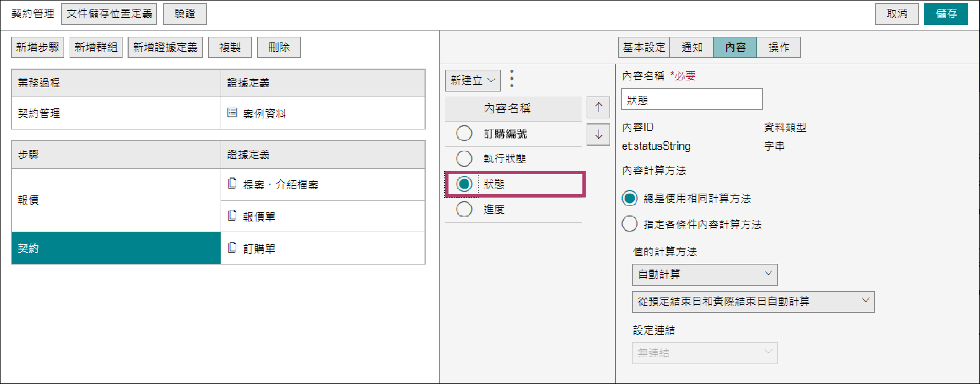Select the 訂購編號 radio button
Screen dimensions: 980x384
coord(464,133)
